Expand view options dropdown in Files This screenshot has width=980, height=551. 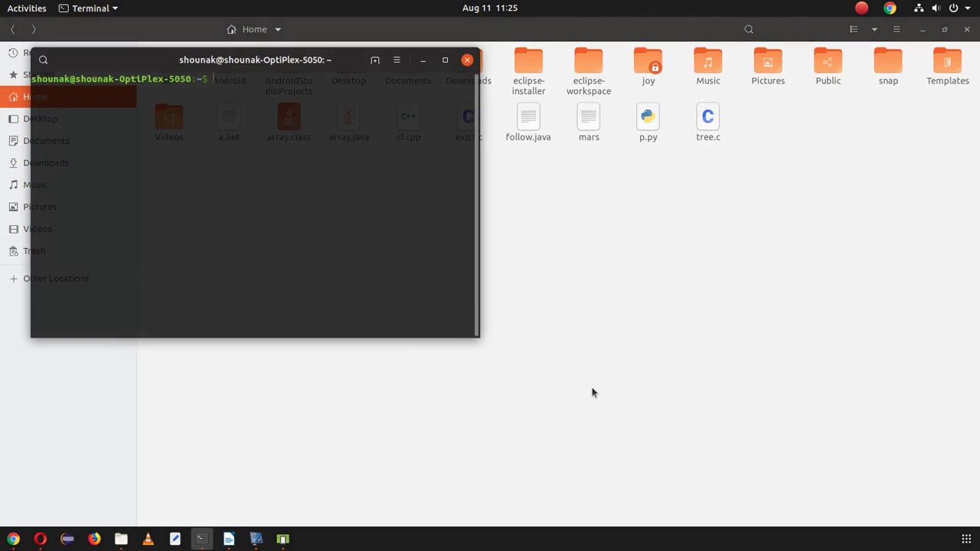pos(874,29)
